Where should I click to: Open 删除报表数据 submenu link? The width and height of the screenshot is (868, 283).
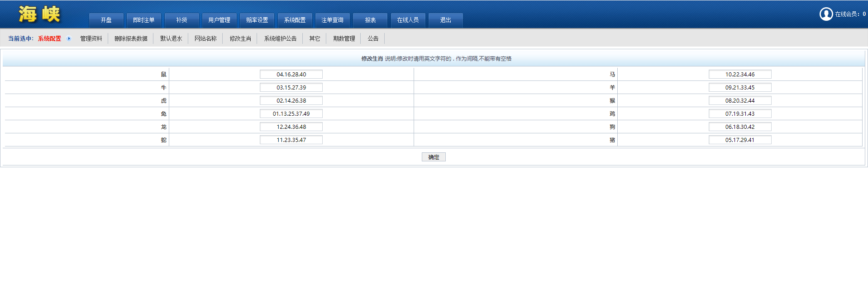131,39
